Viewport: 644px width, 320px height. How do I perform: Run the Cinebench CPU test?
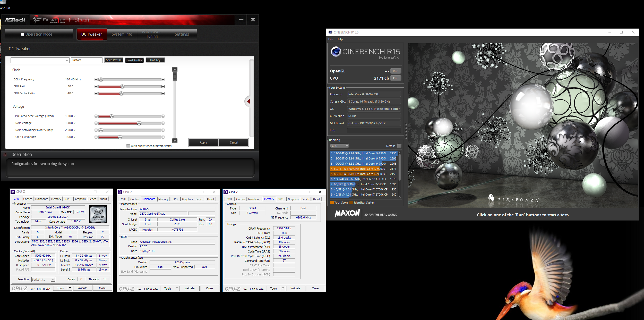(396, 78)
